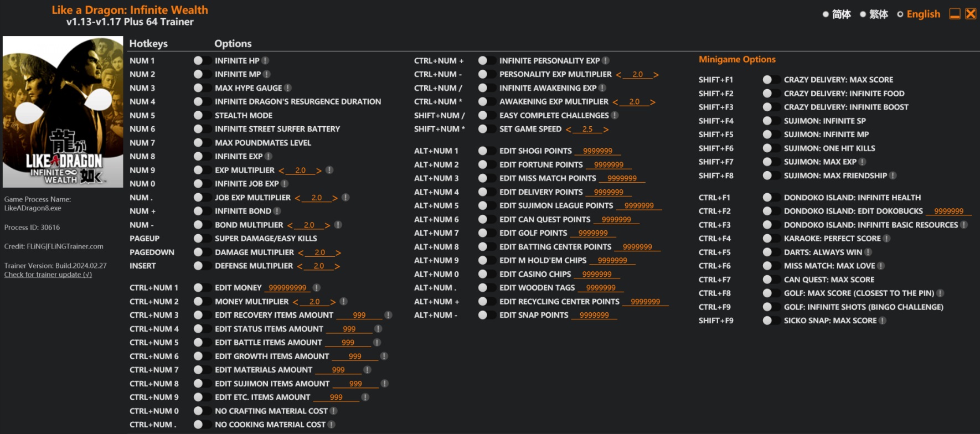Increase DAMAGE MULTIPLIER with right arrow
Image resolution: width=980 pixels, height=434 pixels.
coord(338,252)
